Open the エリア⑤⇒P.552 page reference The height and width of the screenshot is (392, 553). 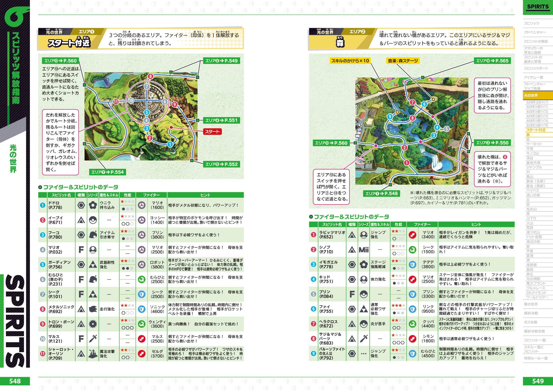[221, 164]
